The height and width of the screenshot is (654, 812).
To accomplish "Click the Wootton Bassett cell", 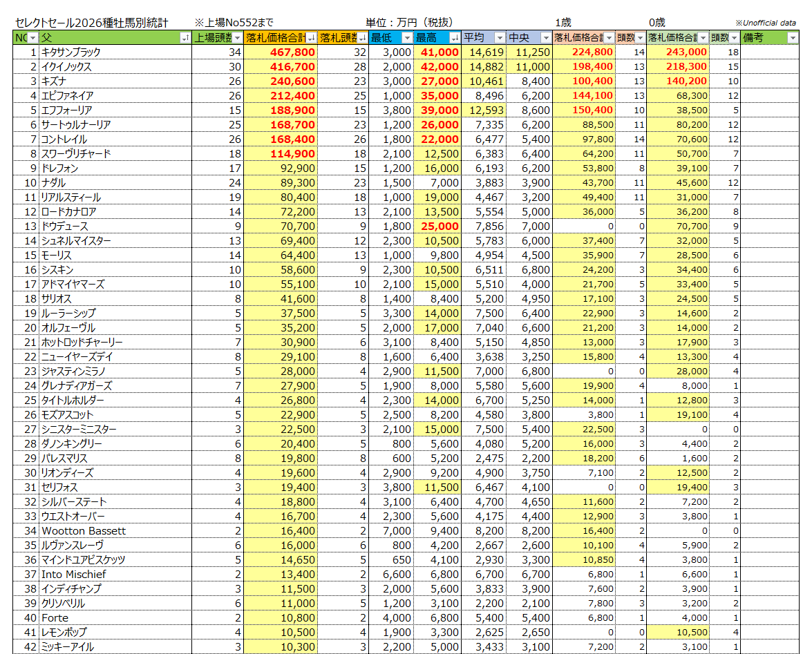I will click(115, 531).
